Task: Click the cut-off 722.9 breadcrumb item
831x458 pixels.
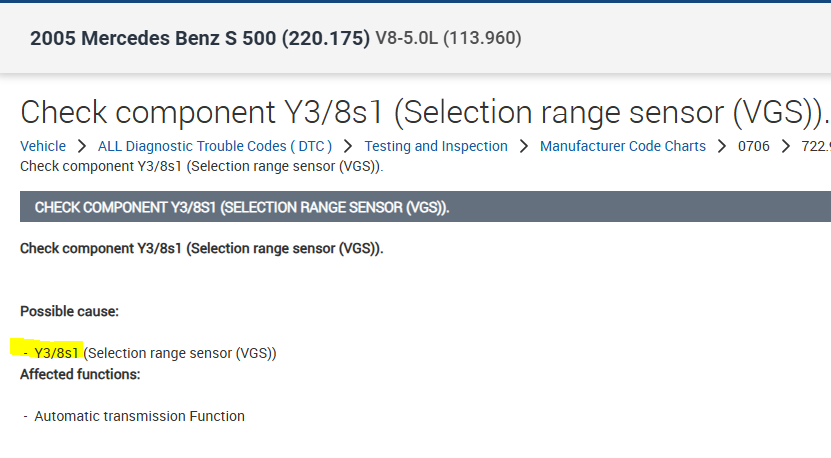Action: coord(815,147)
